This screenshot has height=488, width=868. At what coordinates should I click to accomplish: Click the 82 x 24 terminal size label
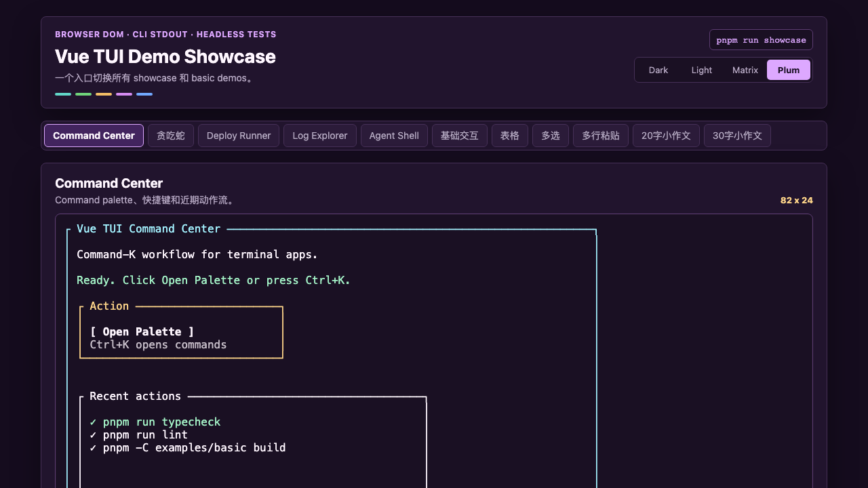(x=797, y=201)
